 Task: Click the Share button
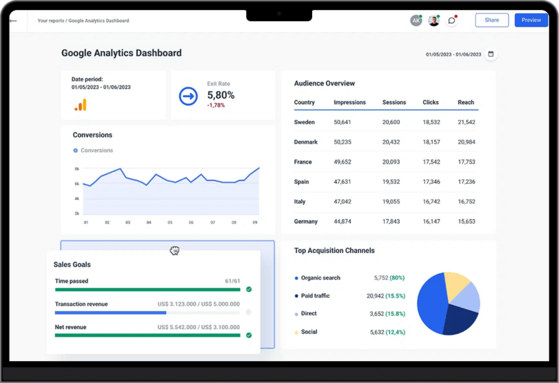click(x=492, y=20)
